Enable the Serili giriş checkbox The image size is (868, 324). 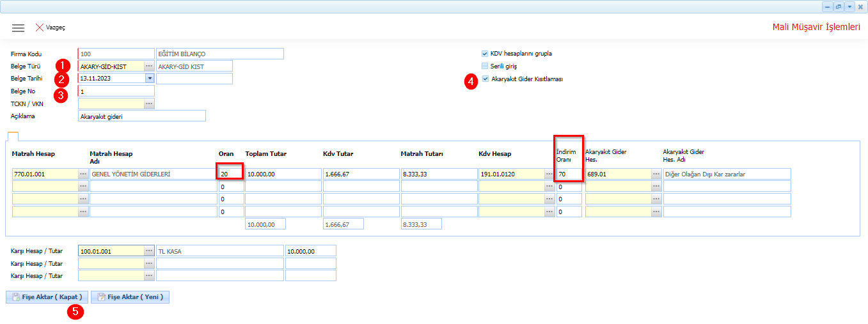click(x=485, y=66)
